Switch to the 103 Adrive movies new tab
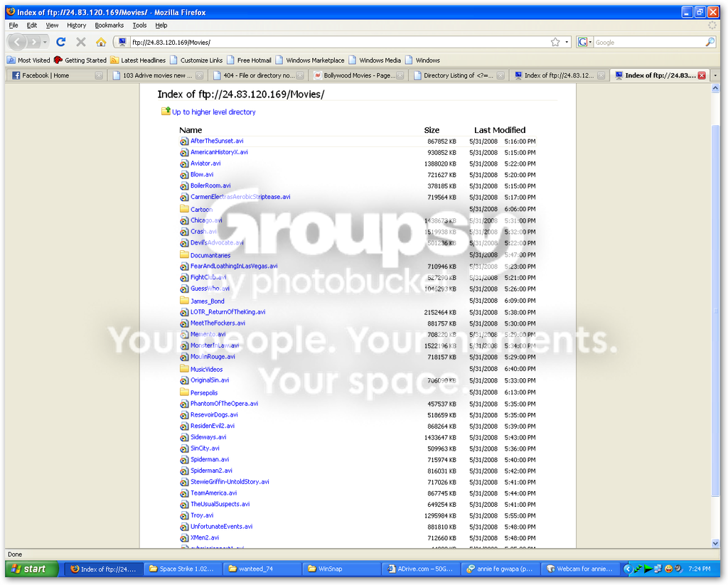 (x=157, y=75)
